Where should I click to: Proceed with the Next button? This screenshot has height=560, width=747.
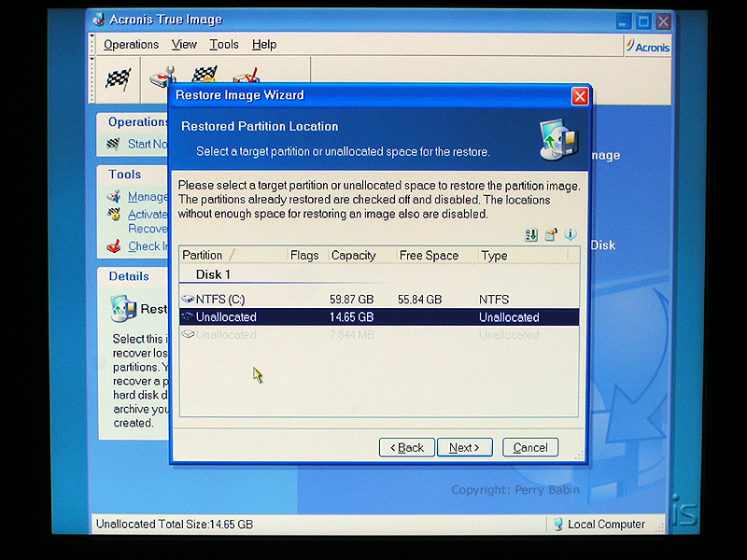464,448
